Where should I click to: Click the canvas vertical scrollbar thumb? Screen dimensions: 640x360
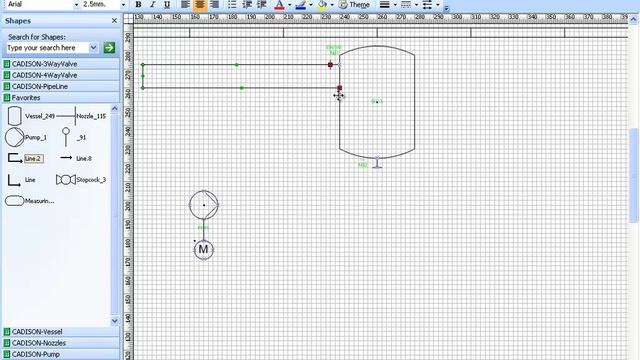(x=633, y=176)
